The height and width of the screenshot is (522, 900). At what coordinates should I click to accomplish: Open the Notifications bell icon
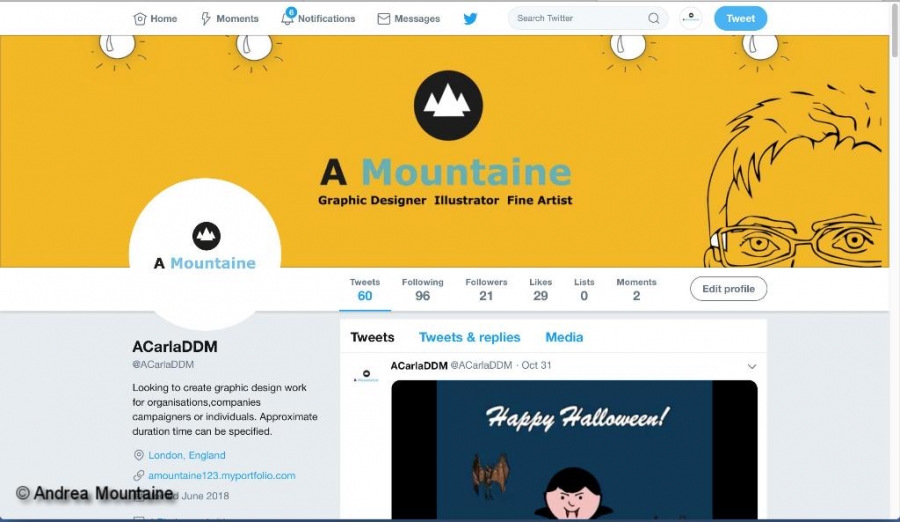tap(287, 18)
